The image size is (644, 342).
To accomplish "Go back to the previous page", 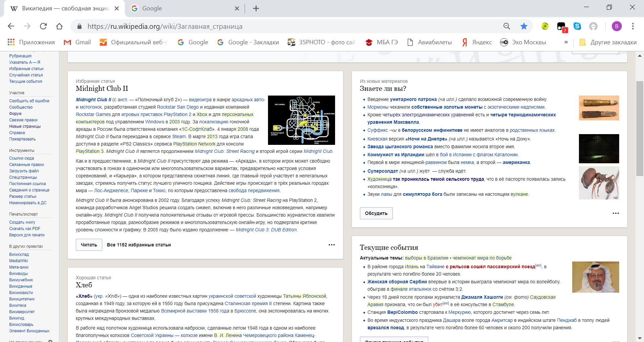I will 11,26.
